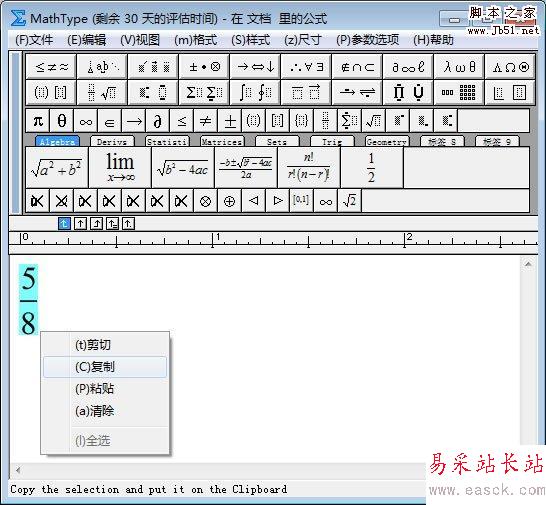Insert right arrow from small bar
Viewport: 546px width, 505px height.
[134, 121]
